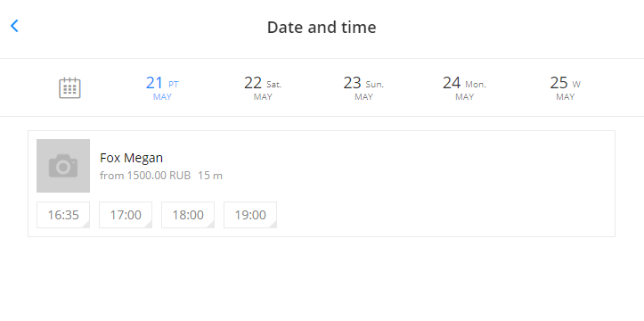Click the Date and time page title
Image resolution: width=644 pixels, height=321 pixels.
tap(322, 27)
